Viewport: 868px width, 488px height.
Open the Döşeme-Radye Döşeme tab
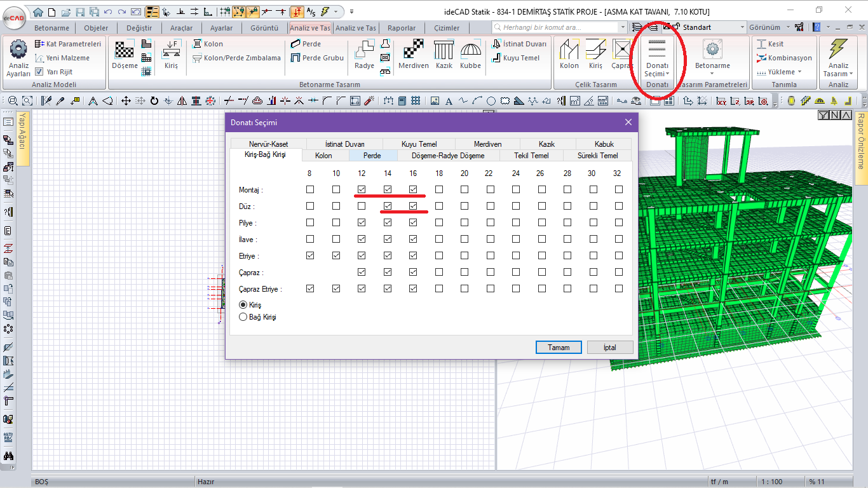coord(448,156)
